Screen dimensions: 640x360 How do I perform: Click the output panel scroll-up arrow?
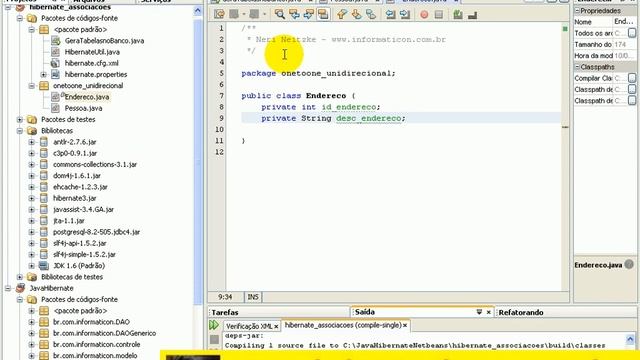pos(630,339)
